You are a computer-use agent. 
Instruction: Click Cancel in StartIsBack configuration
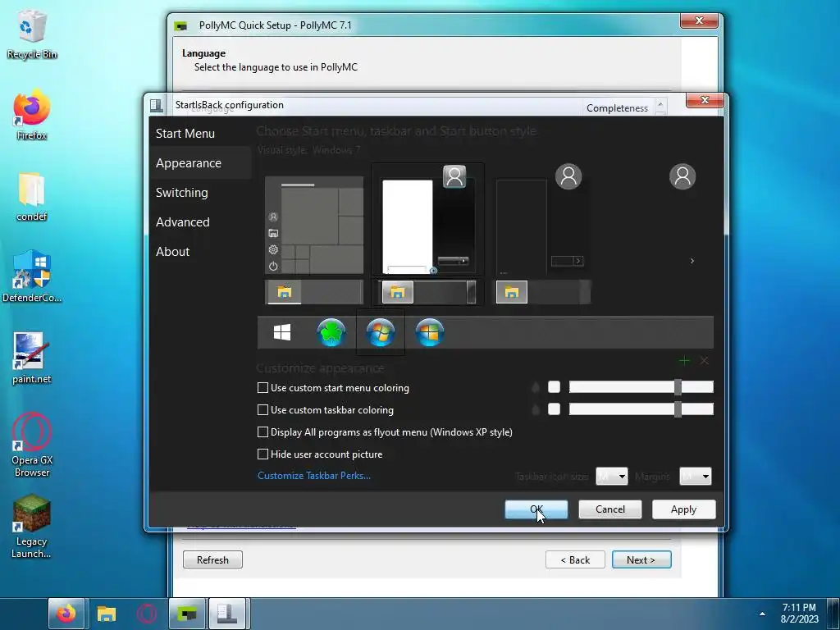tap(610, 509)
